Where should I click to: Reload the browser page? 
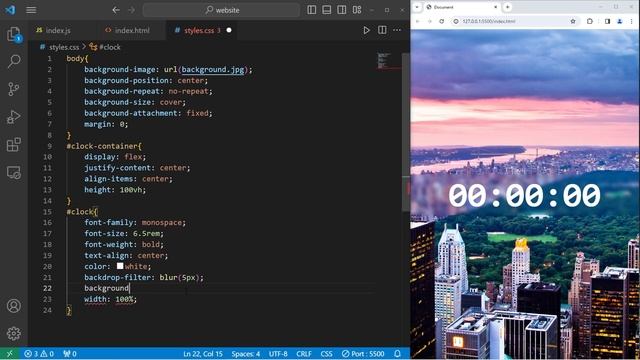[441, 21]
